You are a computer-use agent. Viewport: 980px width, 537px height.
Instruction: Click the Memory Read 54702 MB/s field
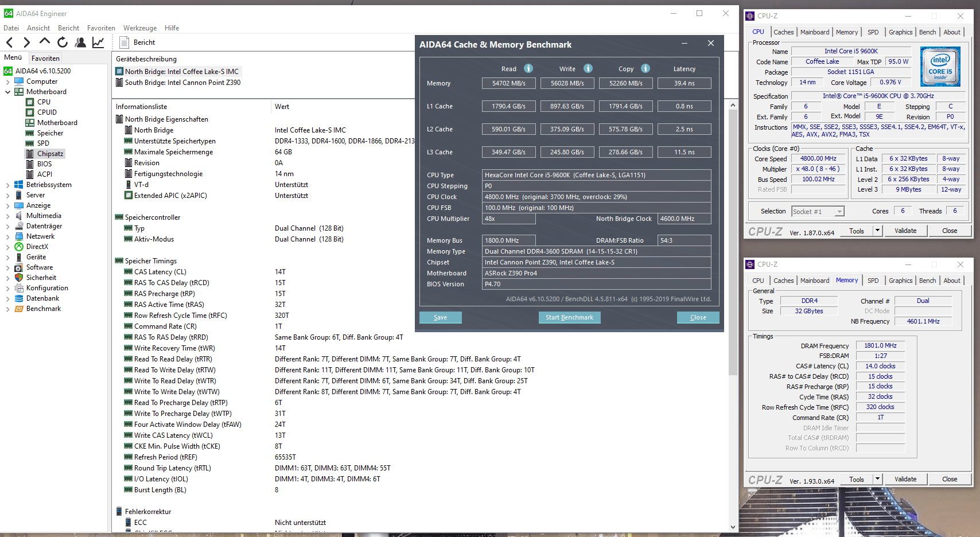coord(508,83)
